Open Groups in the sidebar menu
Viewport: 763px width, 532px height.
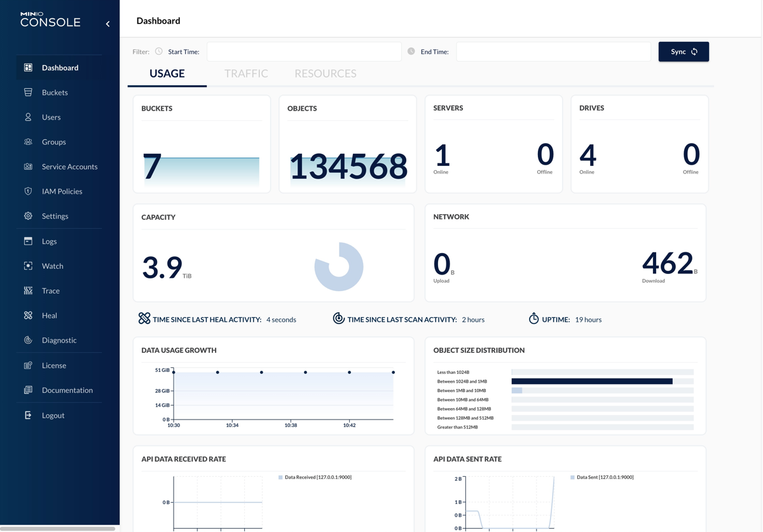59,142
